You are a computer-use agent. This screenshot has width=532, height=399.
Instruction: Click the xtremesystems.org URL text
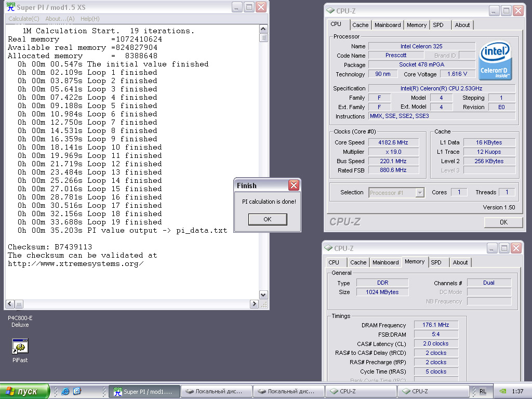[x=75, y=263]
